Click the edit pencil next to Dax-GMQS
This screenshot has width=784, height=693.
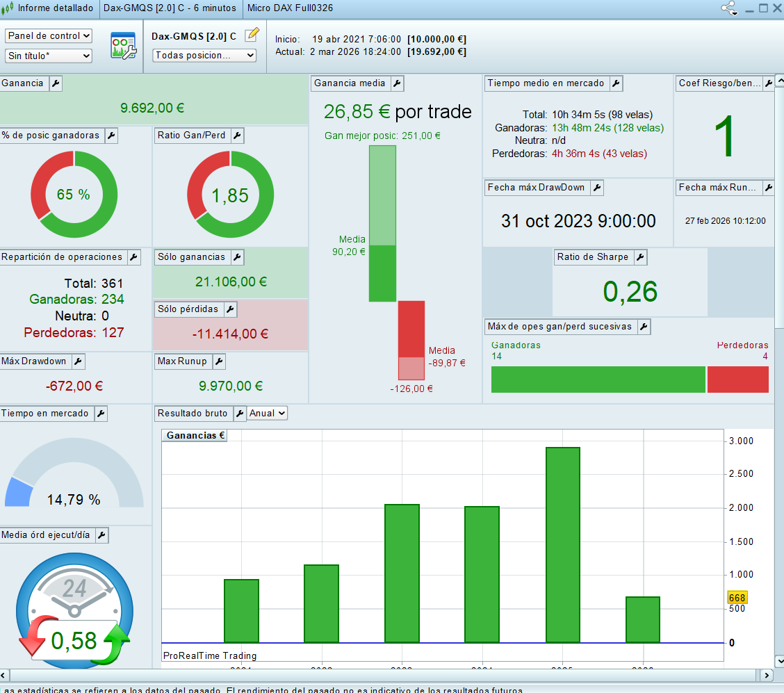pos(252,35)
